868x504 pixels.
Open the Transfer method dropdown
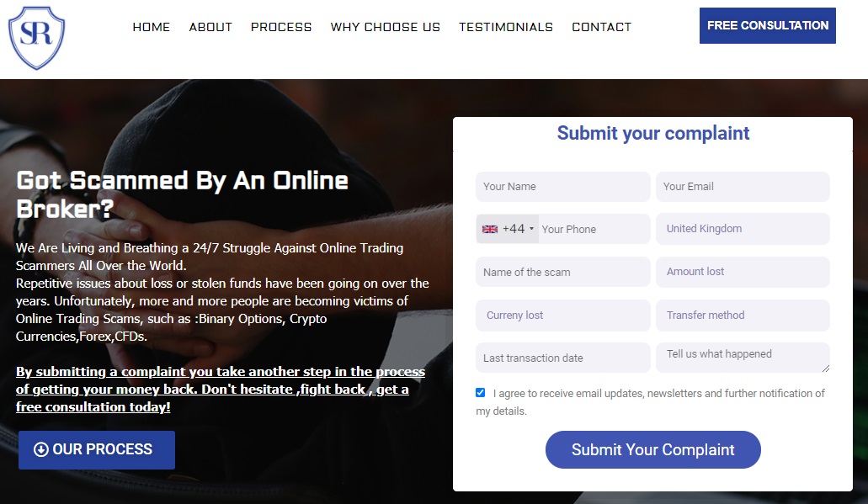pos(743,315)
